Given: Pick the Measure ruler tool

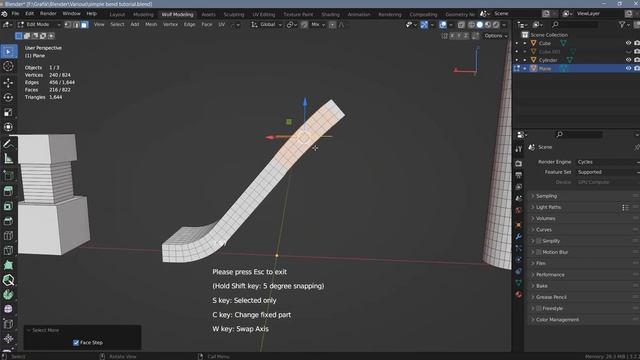Looking at the screenshot, I should click(x=8, y=158).
